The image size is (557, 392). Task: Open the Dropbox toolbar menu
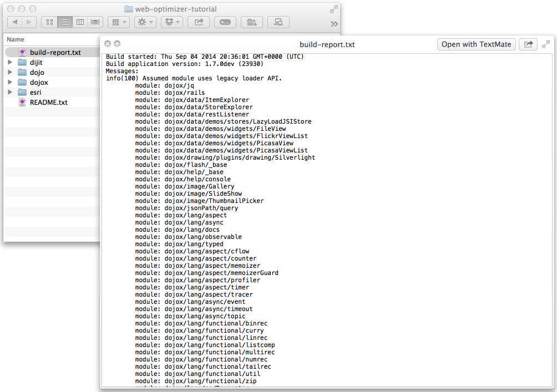click(x=172, y=22)
